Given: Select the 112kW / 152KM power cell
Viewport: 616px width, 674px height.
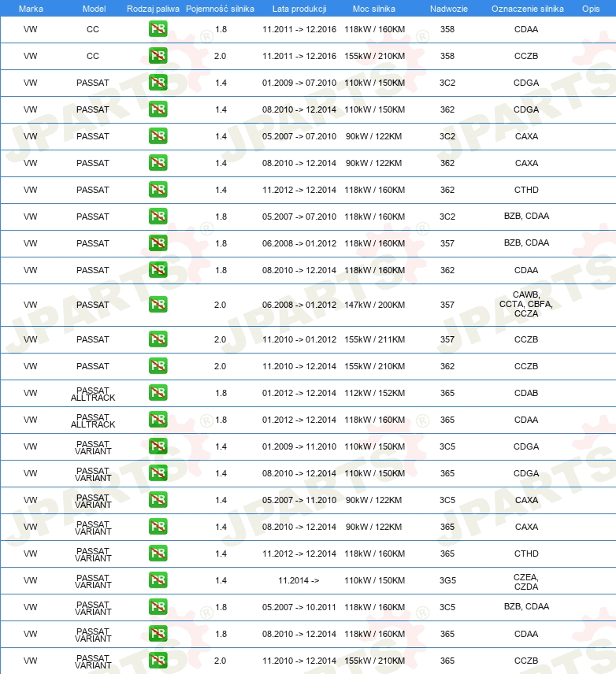Looking at the screenshot, I should [374, 393].
